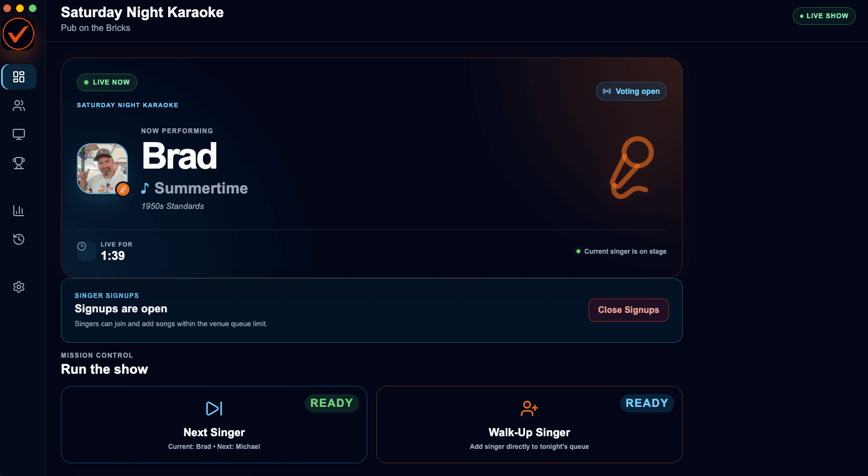Open the dashboard grid icon in sidebar
The width and height of the screenshot is (868, 476).
pyautogui.click(x=19, y=77)
